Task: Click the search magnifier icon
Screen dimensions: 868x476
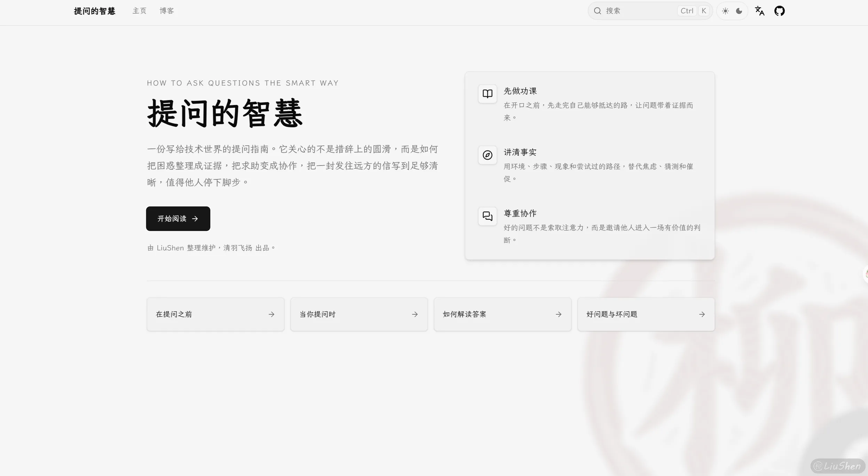Action: [x=597, y=11]
